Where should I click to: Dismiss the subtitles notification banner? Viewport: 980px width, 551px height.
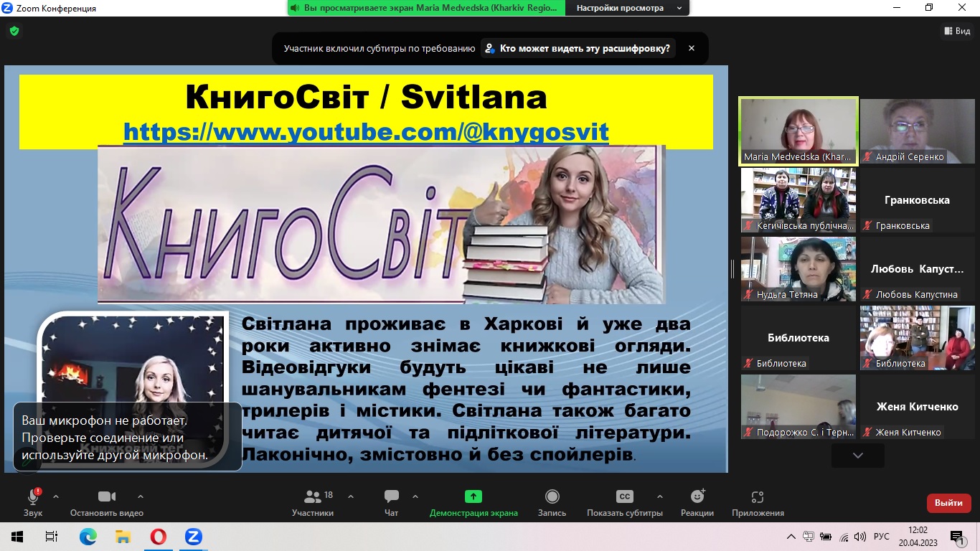point(692,49)
